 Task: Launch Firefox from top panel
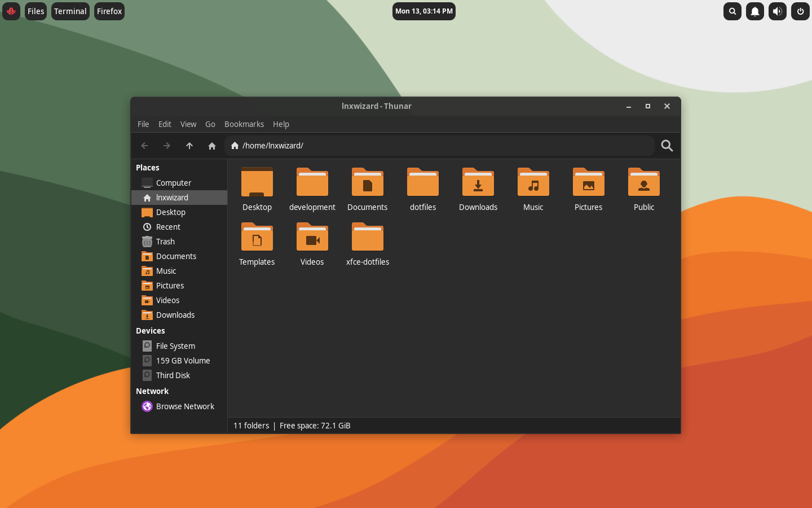click(x=109, y=11)
